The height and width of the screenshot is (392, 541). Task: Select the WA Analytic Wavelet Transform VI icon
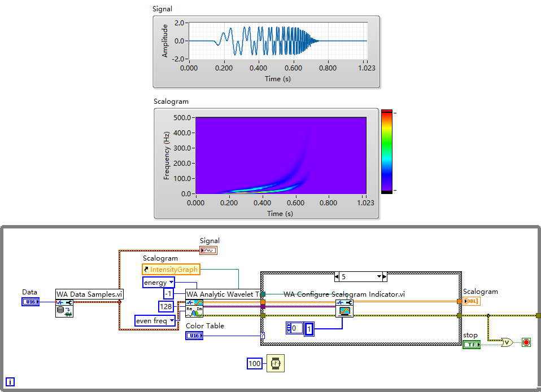pyautogui.click(x=194, y=309)
